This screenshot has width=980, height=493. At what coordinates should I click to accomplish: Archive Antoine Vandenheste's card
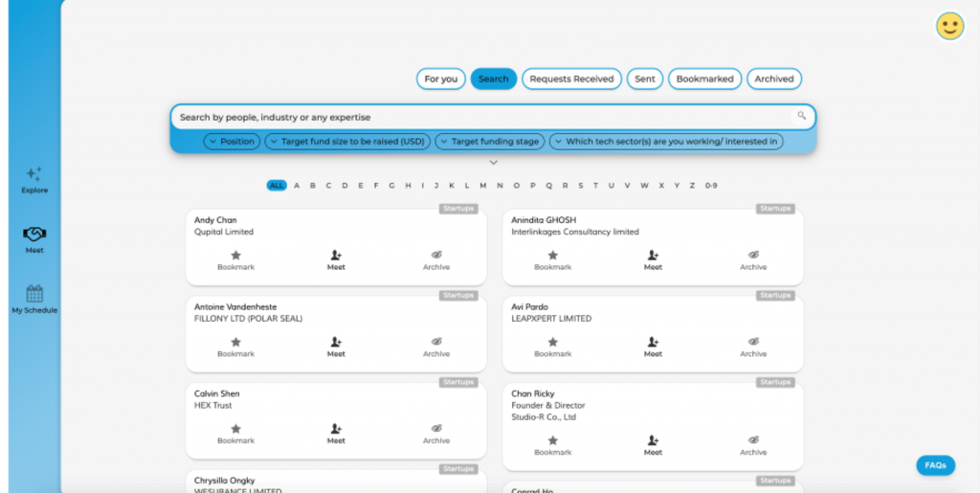[x=436, y=342]
